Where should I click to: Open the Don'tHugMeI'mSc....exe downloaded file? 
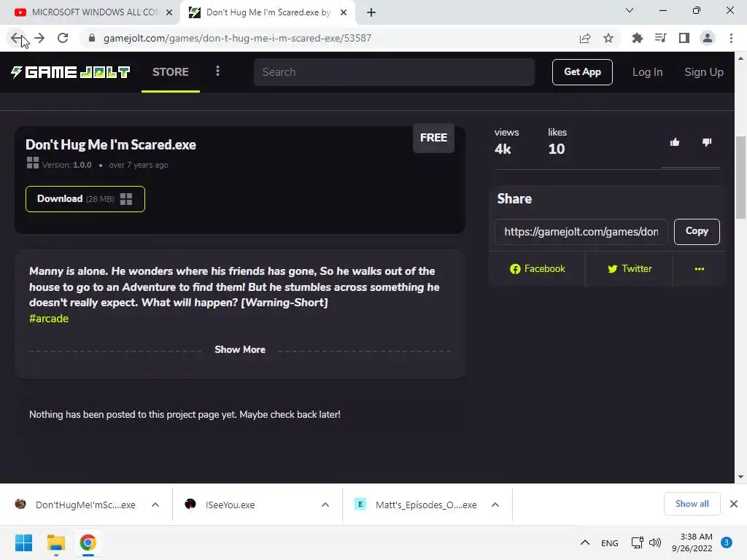click(x=75, y=505)
